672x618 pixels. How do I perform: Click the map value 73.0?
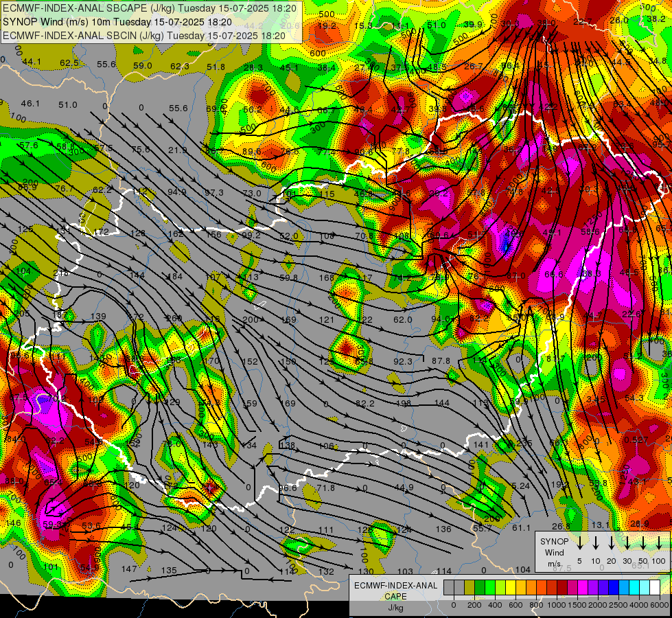click(x=252, y=194)
